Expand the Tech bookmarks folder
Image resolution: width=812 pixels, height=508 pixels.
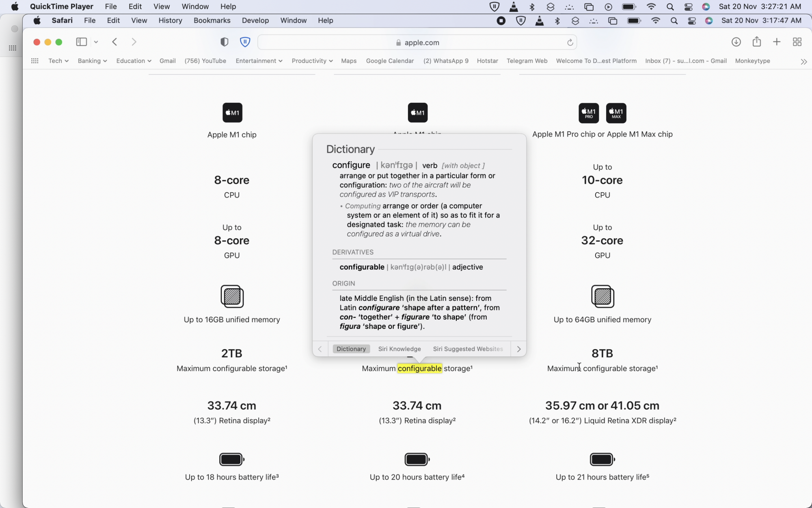(58, 61)
